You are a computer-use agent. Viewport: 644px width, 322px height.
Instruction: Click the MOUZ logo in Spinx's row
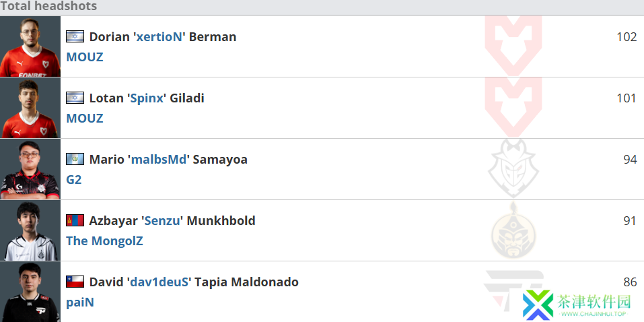(513, 107)
